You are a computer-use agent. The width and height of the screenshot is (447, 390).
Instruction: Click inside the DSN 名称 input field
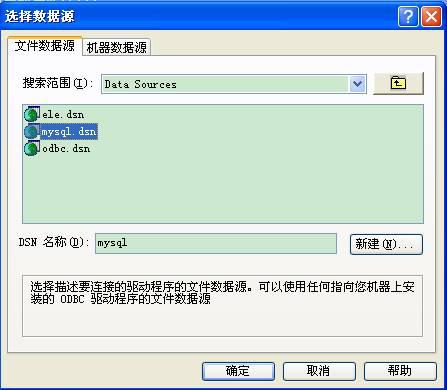click(216, 243)
